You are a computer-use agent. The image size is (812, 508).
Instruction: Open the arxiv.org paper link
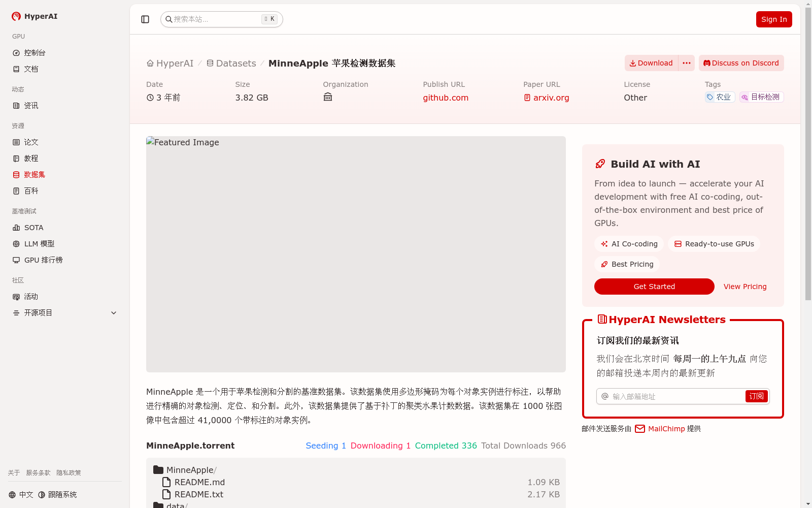(x=546, y=98)
